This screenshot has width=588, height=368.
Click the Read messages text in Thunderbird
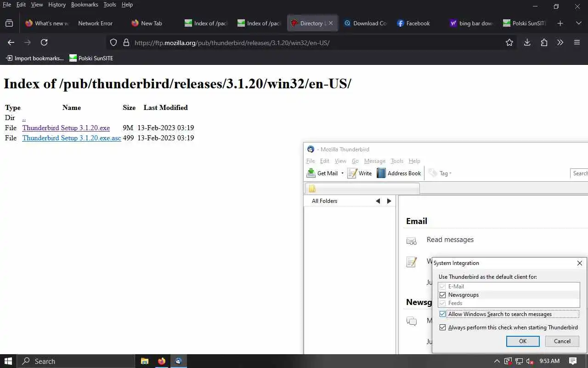point(450,240)
